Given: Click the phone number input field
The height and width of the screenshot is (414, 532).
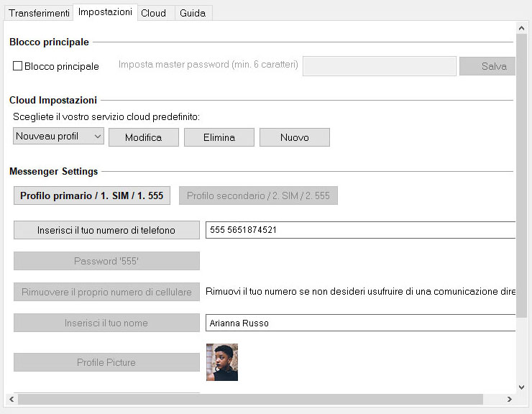Looking at the screenshot, I should click(360, 230).
